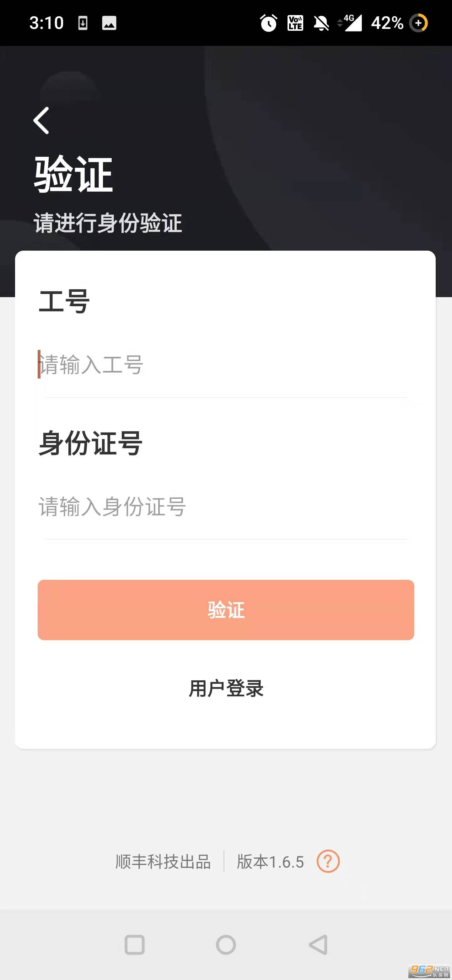Tap the alarm clock status icon
The height and width of the screenshot is (980, 452).
268,23
